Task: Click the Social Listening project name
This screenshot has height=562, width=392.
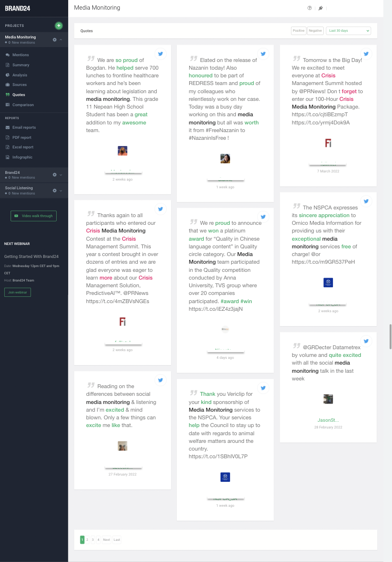Action: coord(19,188)
